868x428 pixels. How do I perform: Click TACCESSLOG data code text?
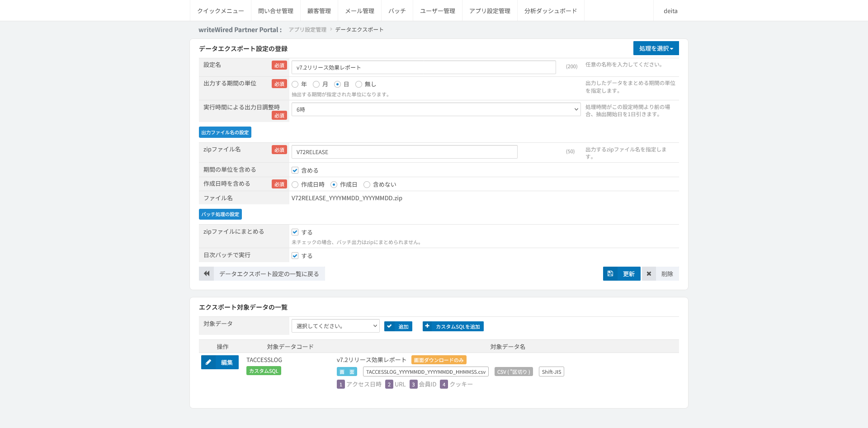264,360
